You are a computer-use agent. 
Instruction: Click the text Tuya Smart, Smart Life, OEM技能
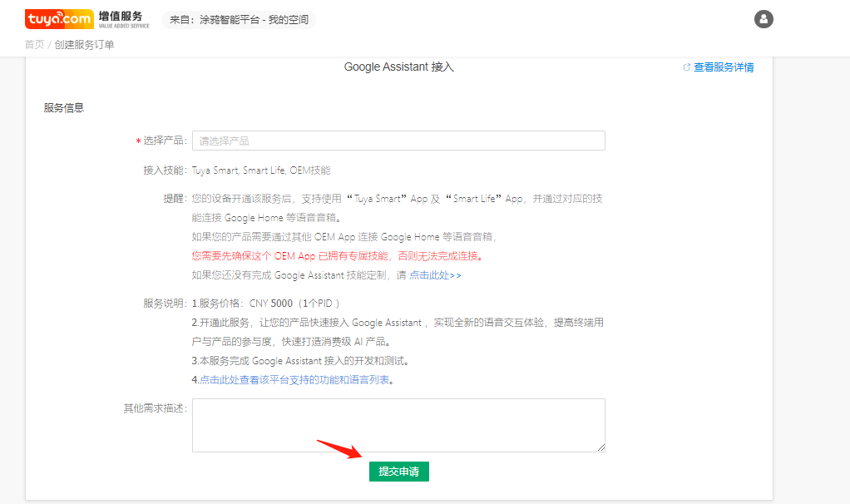261,170
